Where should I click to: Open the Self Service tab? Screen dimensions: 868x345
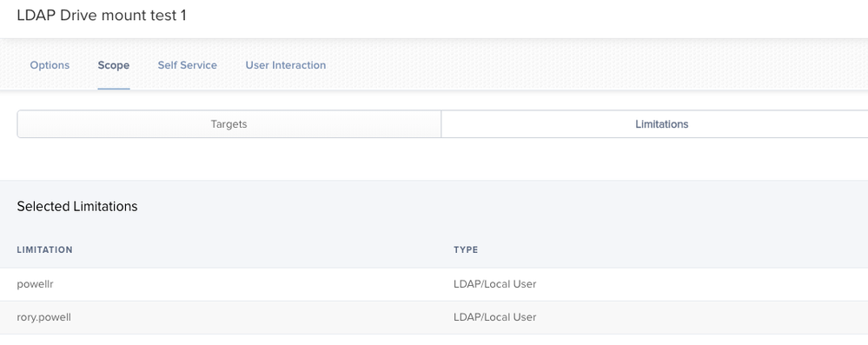coord(187,65)
